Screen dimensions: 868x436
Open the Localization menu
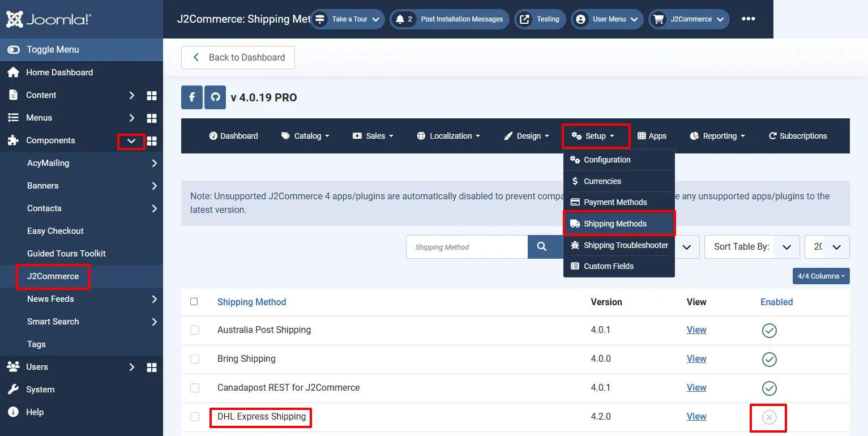pos(448,136)
